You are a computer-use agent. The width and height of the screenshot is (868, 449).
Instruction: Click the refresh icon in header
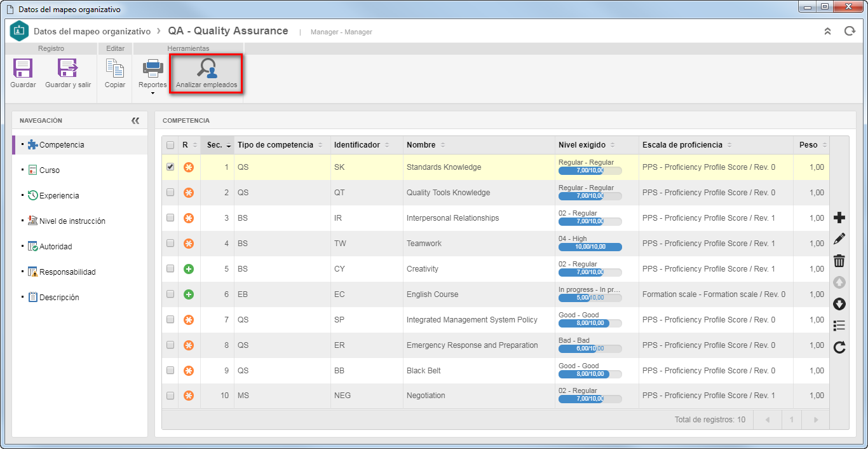coord(850,31)
